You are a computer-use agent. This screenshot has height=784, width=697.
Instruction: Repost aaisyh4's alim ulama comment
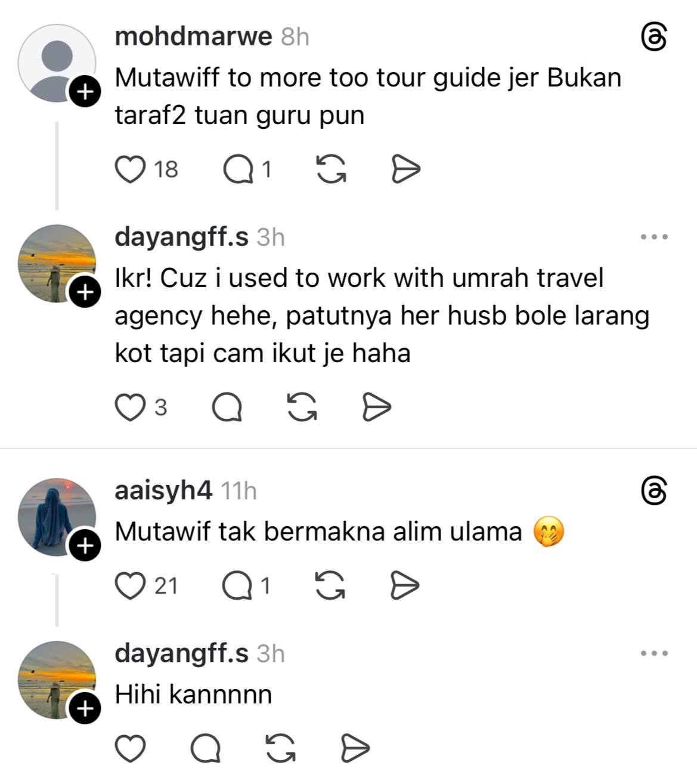click(330, 585)
